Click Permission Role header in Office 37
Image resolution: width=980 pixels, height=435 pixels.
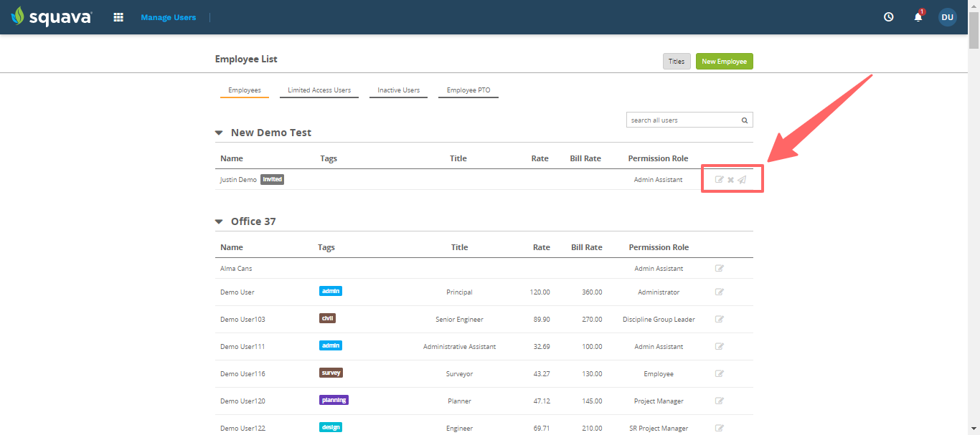659,247
